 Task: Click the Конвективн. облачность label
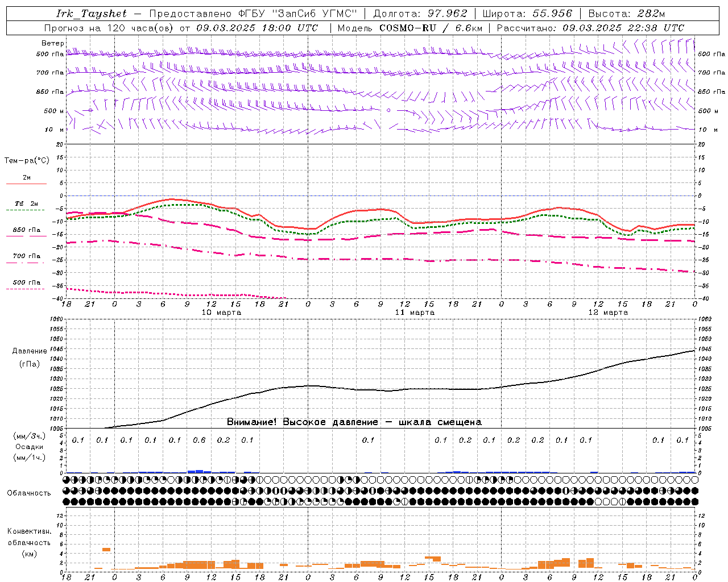tap(29, 537)
